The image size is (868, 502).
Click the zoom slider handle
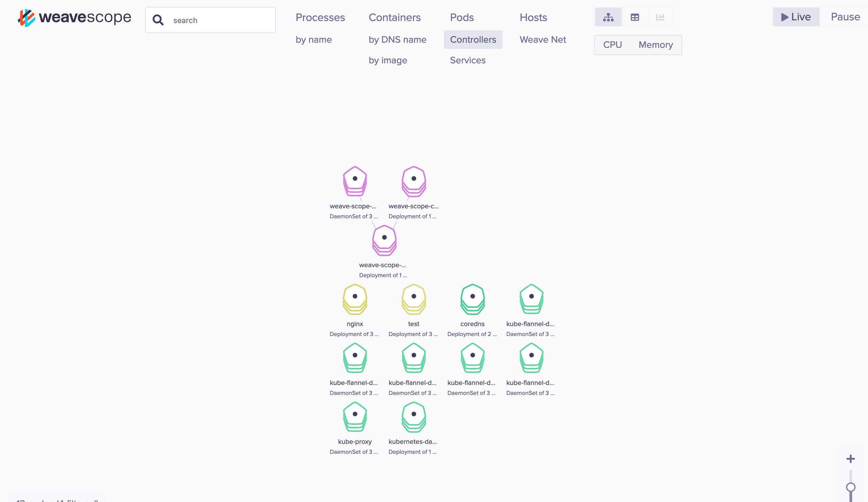click(850, 487)
